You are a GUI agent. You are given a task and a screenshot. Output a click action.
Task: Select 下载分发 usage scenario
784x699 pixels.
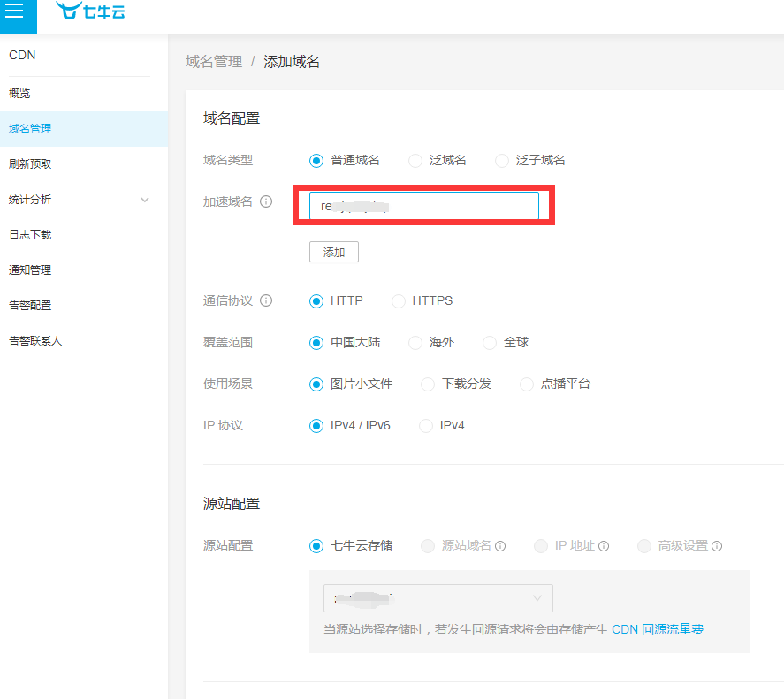[428, 384]
